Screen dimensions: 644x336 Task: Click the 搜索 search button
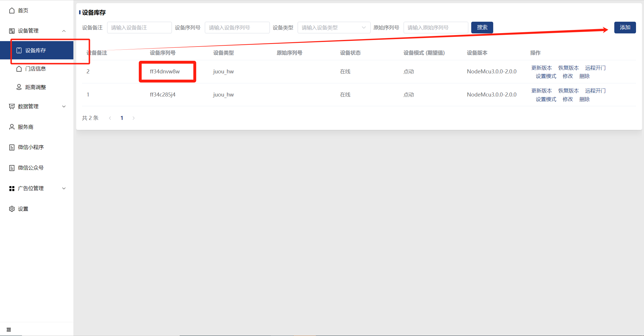(x=482, y=27)
